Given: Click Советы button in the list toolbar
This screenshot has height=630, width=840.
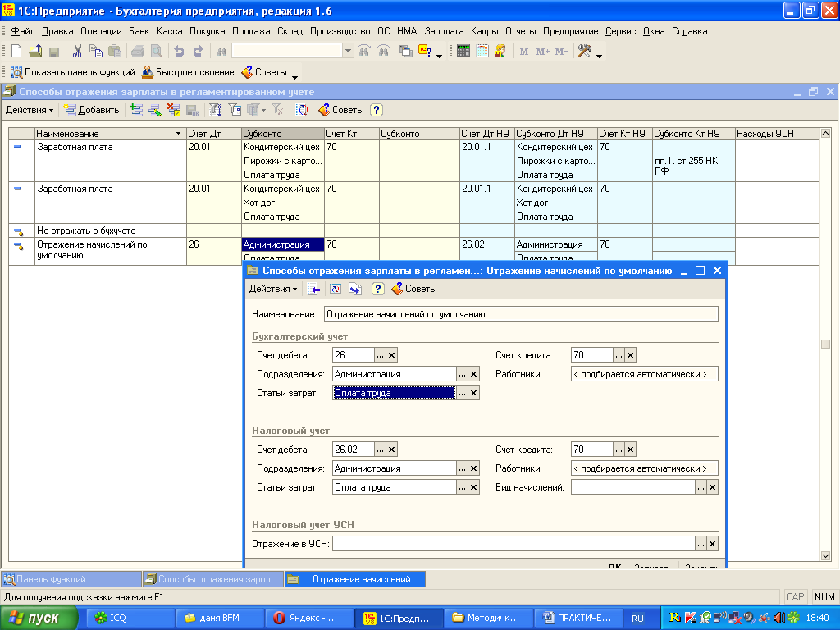Looking at the screenshot, I should coord(341,110).
